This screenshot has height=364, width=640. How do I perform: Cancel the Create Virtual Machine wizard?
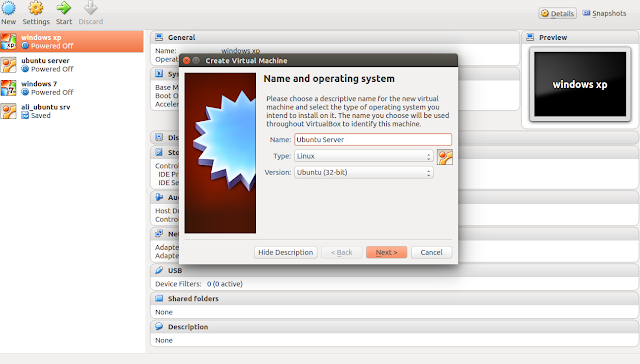431,252
